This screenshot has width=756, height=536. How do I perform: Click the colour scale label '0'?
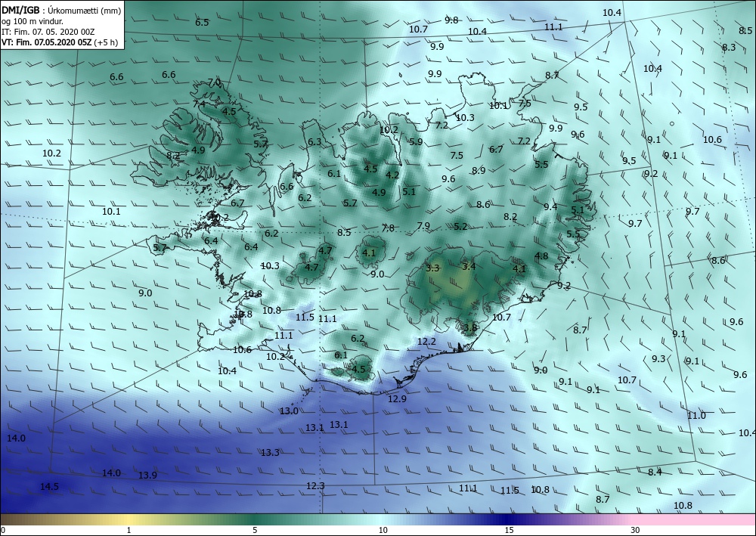(x=3, y=531)
